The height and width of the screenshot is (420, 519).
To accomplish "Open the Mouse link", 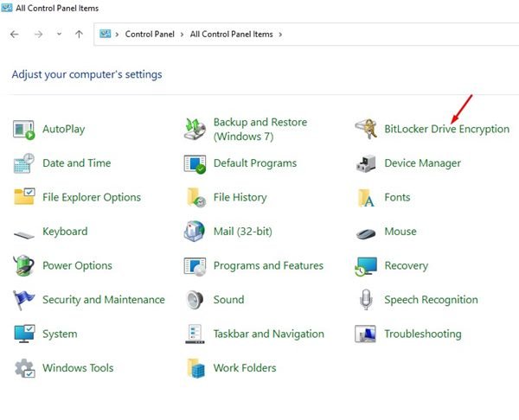I will (x=400, y=232).
